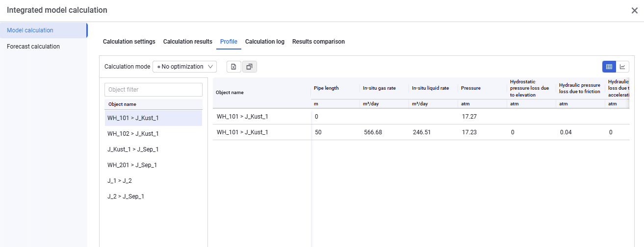This screenshot has width=644, height=247.
Task: Open the Results comparison tab
Action: tap(318, 42)
